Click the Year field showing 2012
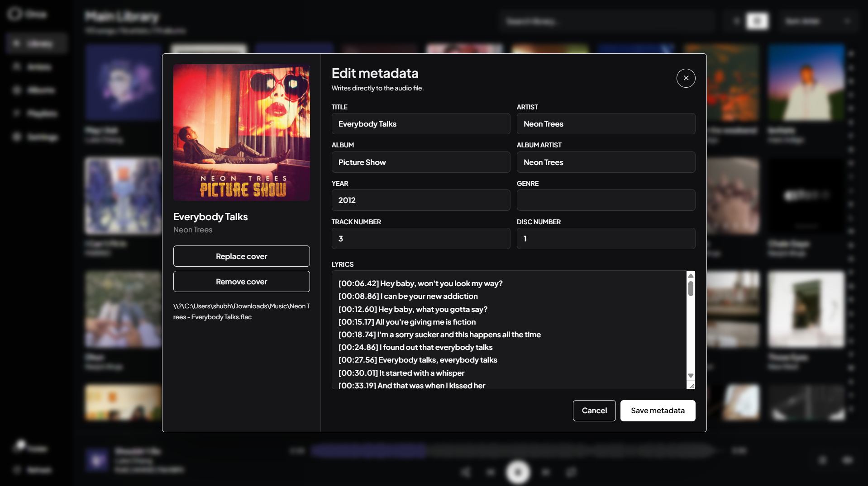Image resolution: width=868 pixels, height=486 pixels. 420,200
